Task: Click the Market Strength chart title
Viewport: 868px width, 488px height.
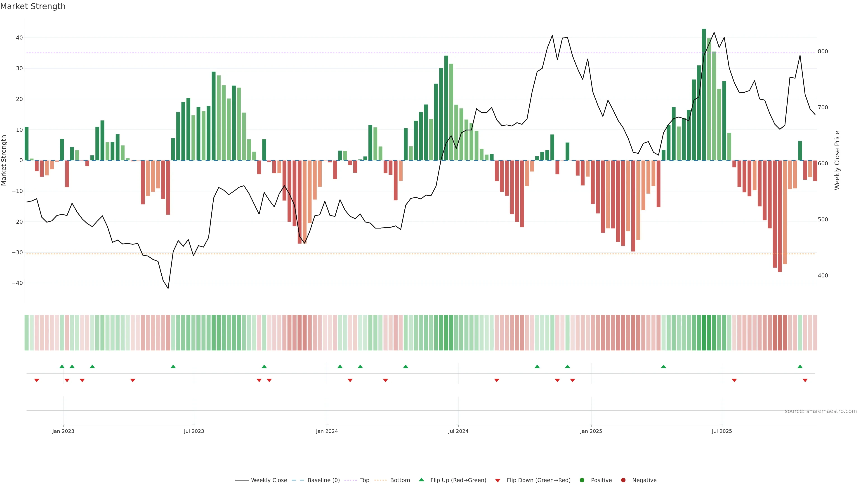Action: [33, 6]
